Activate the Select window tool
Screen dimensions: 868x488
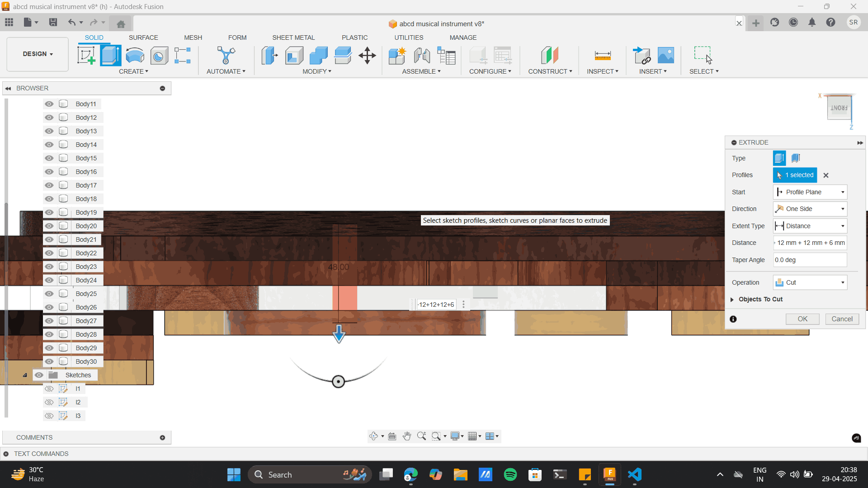(x=703, y=56)
